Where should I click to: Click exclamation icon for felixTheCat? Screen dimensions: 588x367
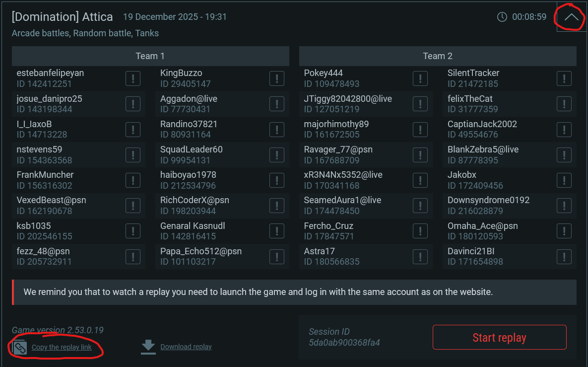pos(564,104)
